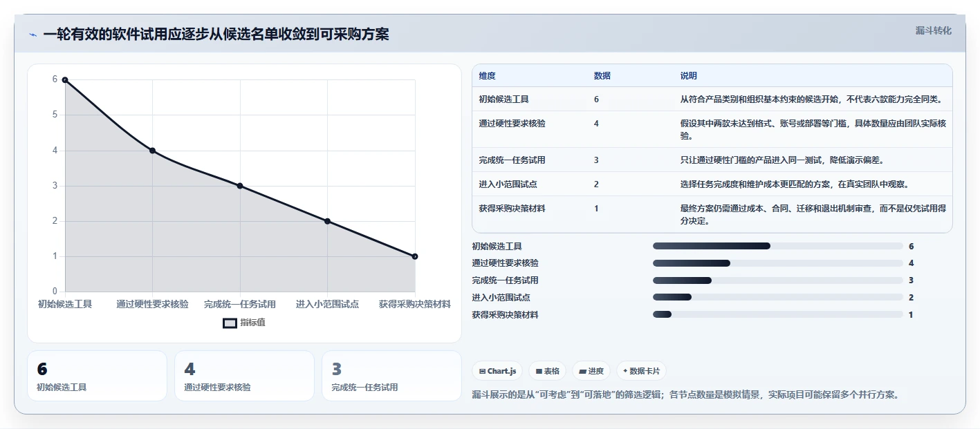Open the data card showing 6 初始候选工具
The image size is (980, 429).
point(97,376)
